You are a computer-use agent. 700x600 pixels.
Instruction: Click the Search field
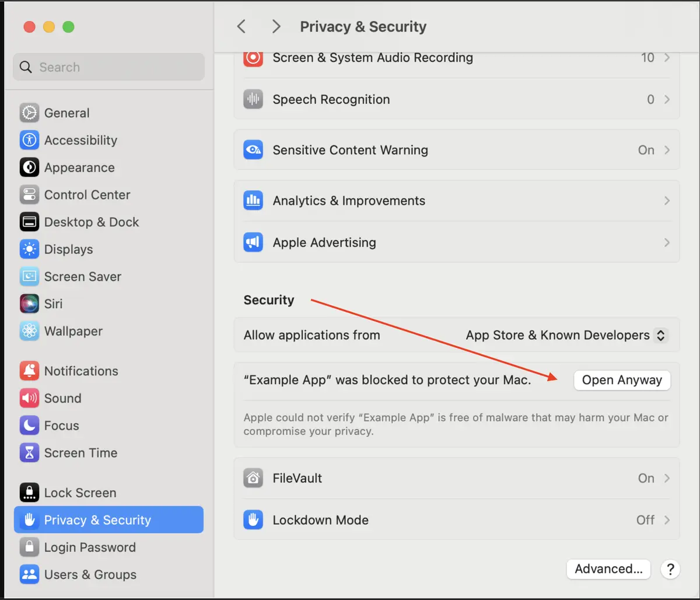click(x=108, y=67)
